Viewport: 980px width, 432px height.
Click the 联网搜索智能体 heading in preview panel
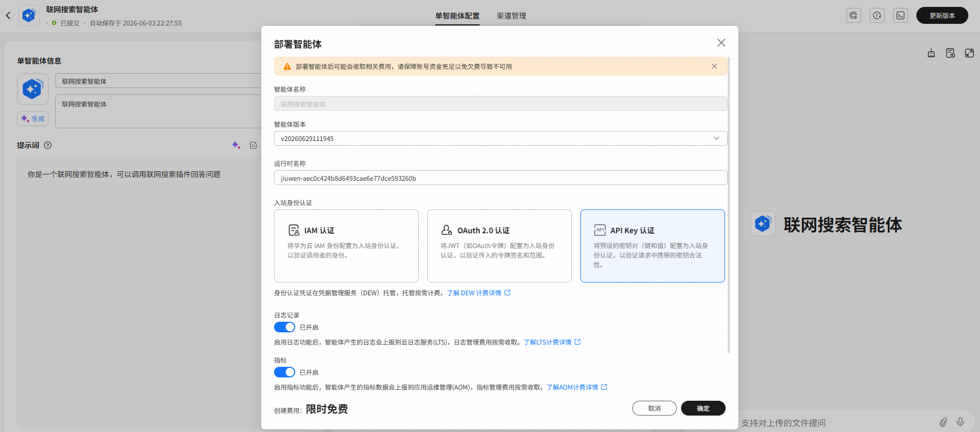coord(843,225)
